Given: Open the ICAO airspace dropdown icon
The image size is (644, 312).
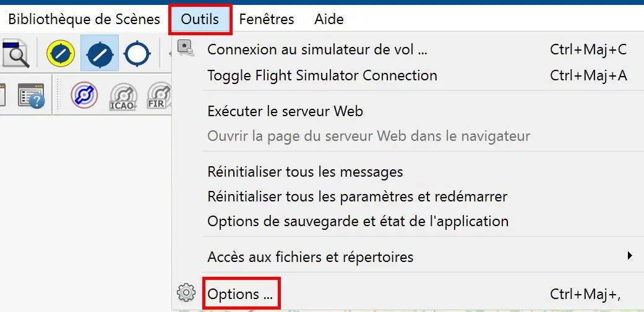Looking at the screenshot, I should 123,97.
